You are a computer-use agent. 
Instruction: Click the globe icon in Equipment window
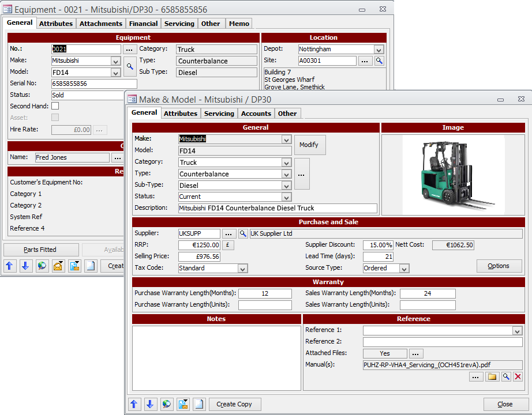point(42,266)
